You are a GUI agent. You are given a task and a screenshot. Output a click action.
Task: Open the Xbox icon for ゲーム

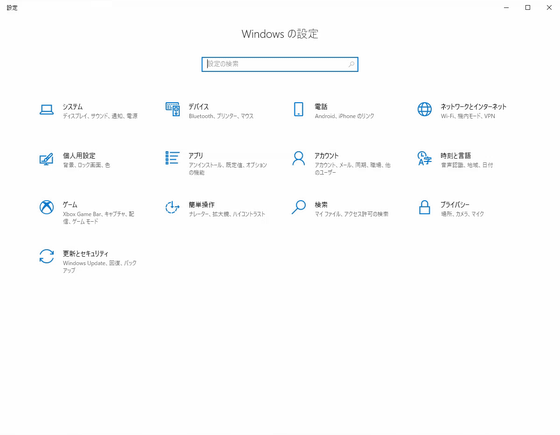[46, 207]
